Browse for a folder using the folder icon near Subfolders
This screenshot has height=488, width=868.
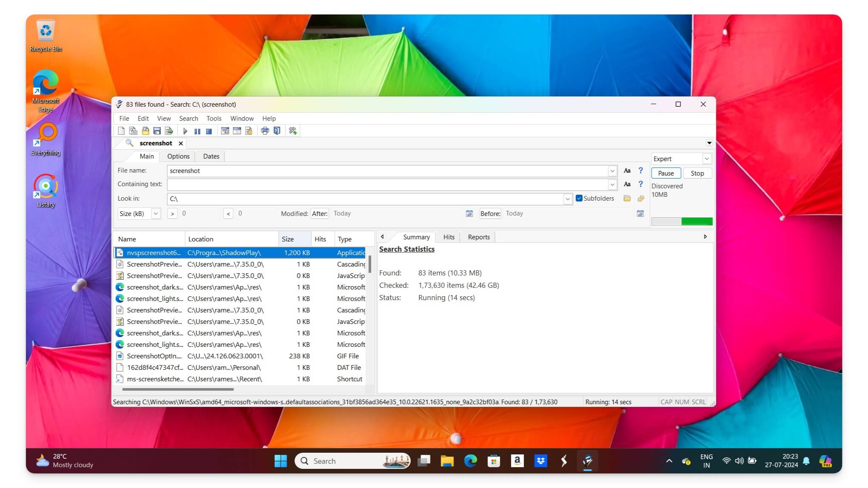(627, 199)
